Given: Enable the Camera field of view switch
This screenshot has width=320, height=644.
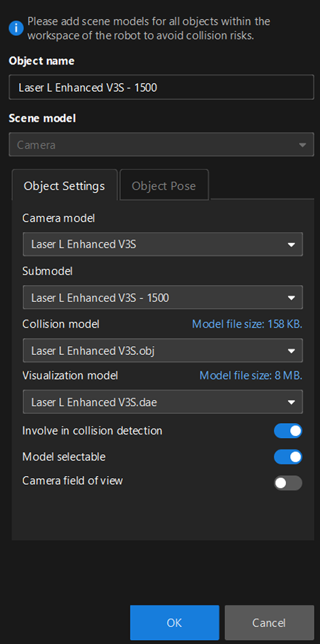Looking at the screenshot, I should (x=288, y=483).
